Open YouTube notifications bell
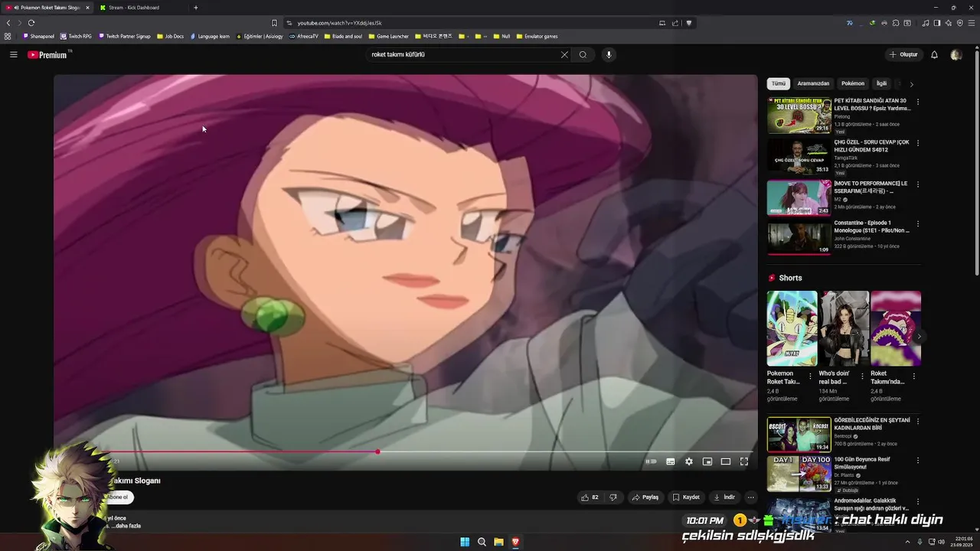Viewport: 980px width, 551px height. 934,54
